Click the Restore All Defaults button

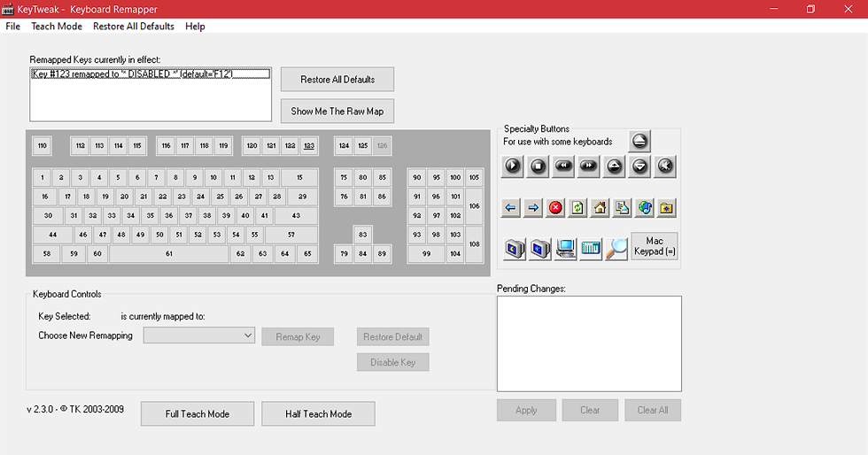click(x=337, y=79)
